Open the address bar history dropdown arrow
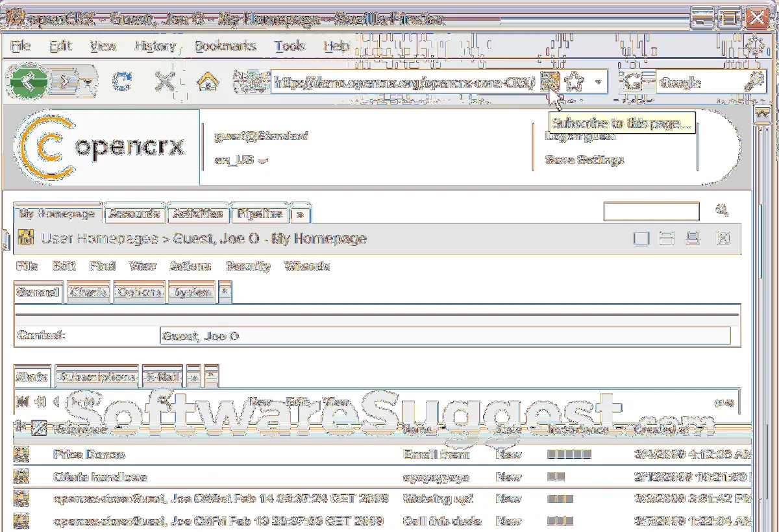The width and height of the screenshot is (779, 532). (x=598, y=82)
